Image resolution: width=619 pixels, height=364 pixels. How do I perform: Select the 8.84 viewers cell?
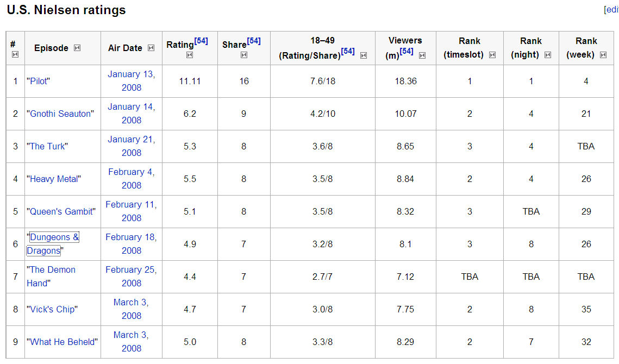point(406,179)
